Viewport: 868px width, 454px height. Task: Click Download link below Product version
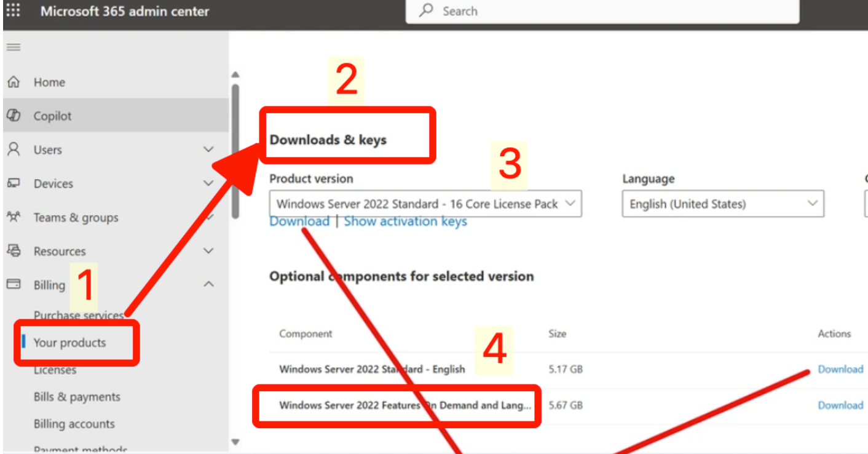(299, 221)
